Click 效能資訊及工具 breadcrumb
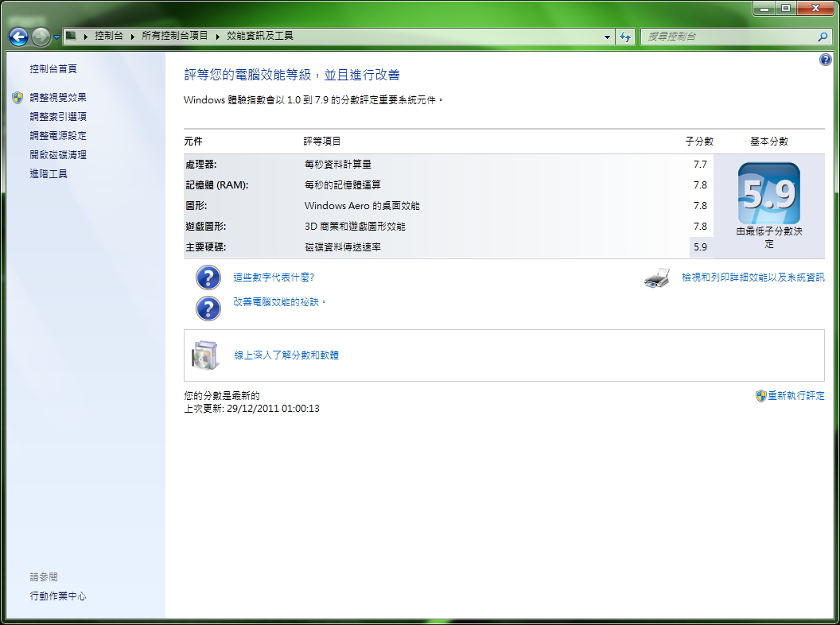Viewport: 840px width, 625px height. (260, 36)
